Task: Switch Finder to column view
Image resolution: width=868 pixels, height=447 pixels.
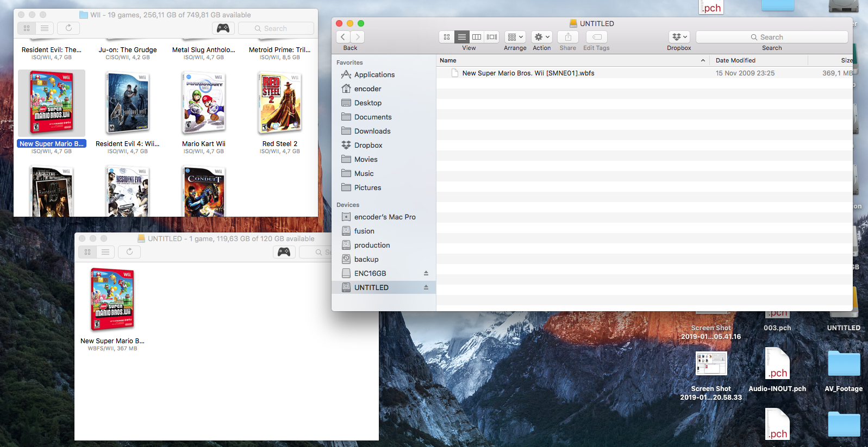Action: tap(477, 37)
